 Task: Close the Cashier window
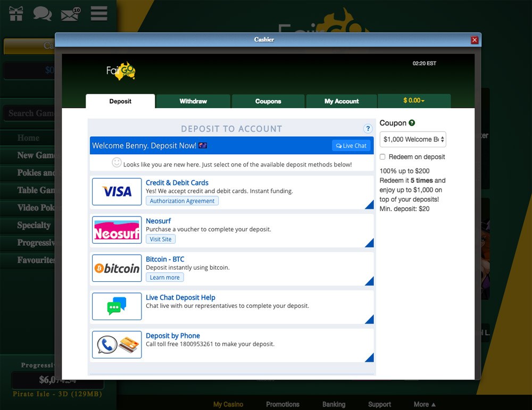pyautogui.click(x=475, y=40)
